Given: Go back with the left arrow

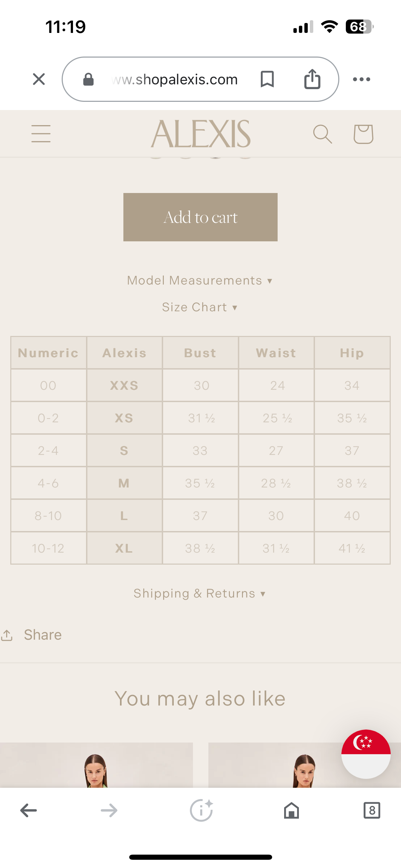Looking at the screenshot, I should point(28,811).
